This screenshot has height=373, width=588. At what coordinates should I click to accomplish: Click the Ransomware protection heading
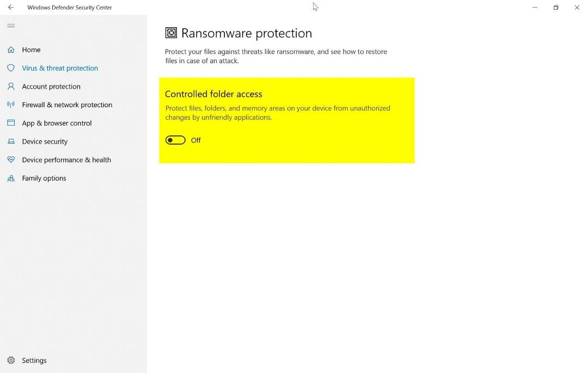247,33
